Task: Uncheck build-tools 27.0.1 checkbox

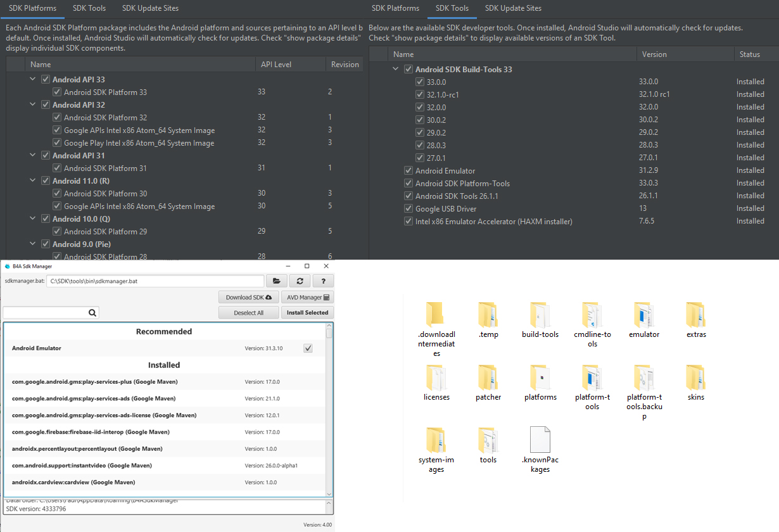Action: click(x=419, y=158)
